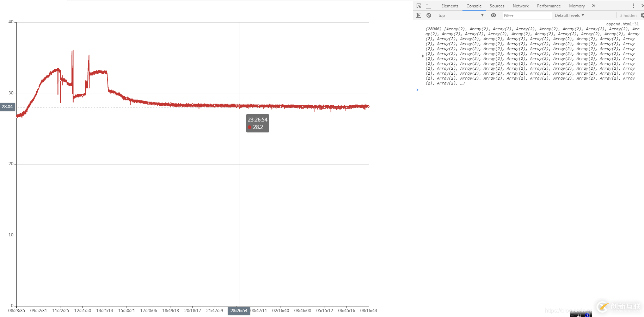
Task: Click the 15:50:21 x-axis label
Action: coord(127,311)
